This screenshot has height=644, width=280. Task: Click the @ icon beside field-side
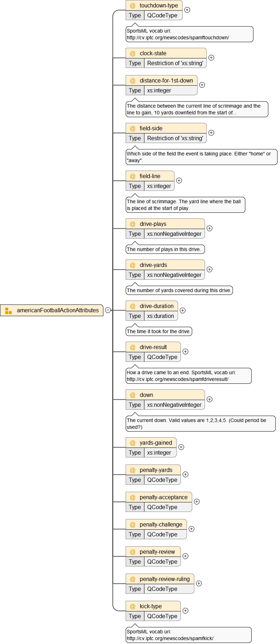point(133,129)
